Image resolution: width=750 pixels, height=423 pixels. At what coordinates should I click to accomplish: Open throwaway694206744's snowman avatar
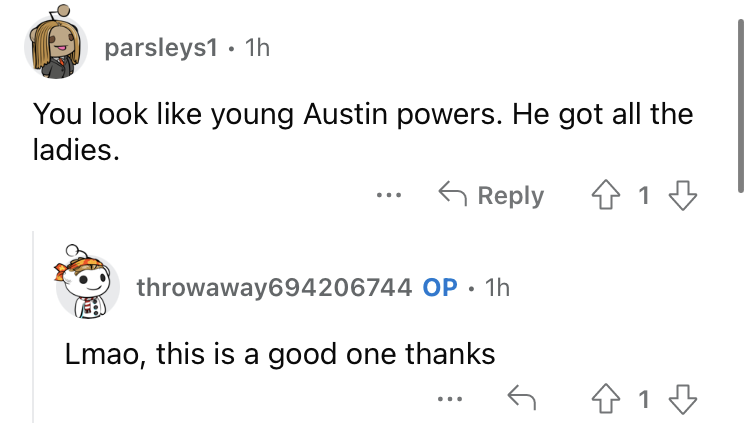click(x=87, y=282)
